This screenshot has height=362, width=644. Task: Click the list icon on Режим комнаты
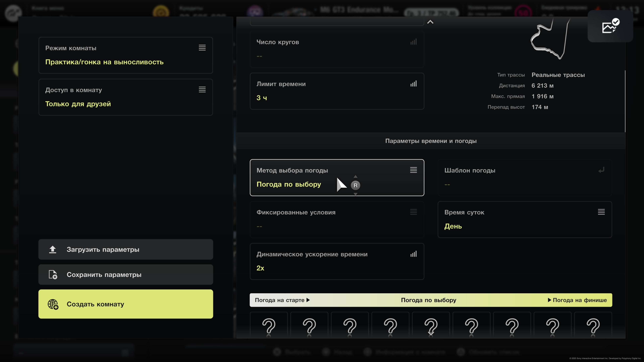point(202,48)
